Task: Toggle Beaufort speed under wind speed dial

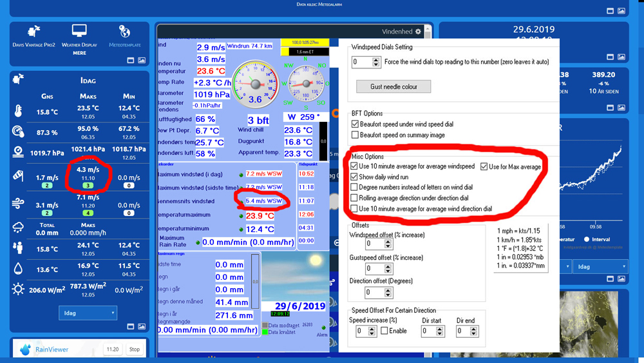Action: pyautogui.click(x=355, y=124)
